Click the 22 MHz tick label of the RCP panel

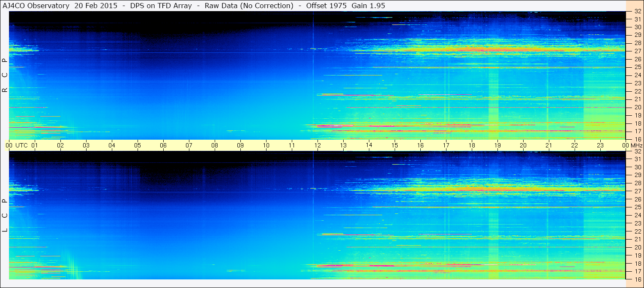(638, 91)
